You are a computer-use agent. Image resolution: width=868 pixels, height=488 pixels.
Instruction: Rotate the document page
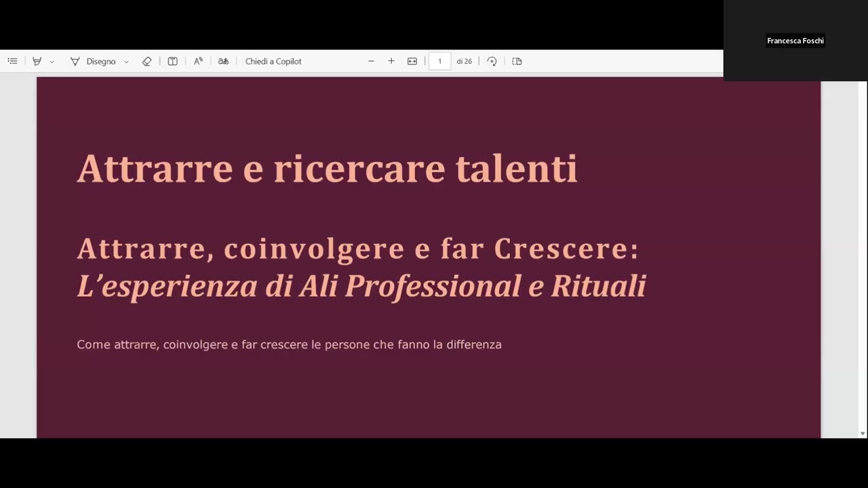pyautogui.click(x=492, y=61)
